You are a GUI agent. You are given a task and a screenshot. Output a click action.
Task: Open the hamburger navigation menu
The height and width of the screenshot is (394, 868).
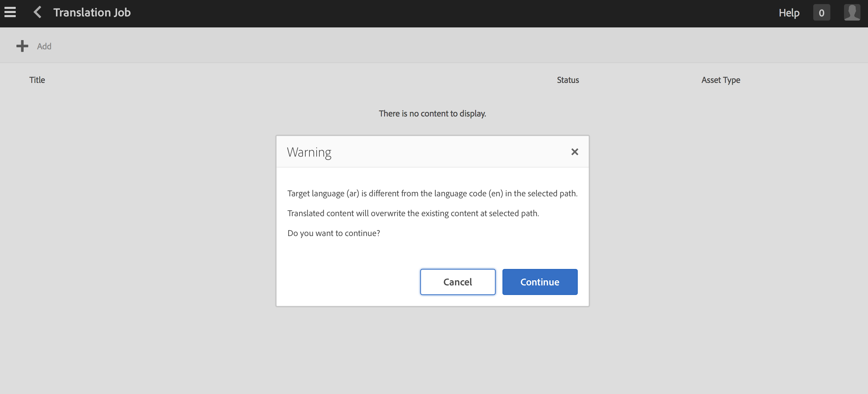[x=10, y=12]
